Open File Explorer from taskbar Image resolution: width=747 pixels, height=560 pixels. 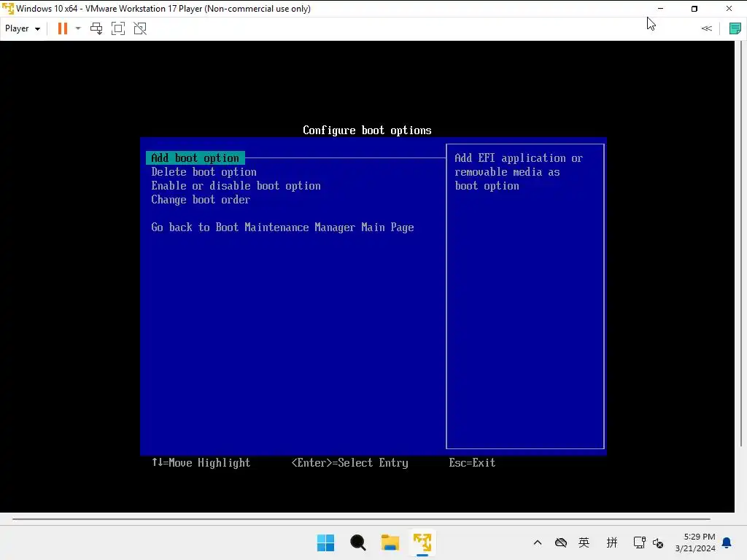(x=390, y=542)
